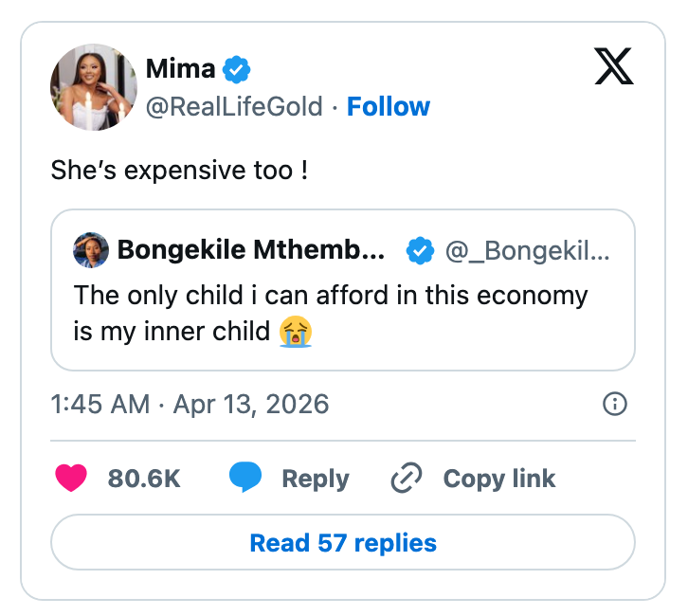Click Bongekile's verified checkmark badge

(420, 251)
